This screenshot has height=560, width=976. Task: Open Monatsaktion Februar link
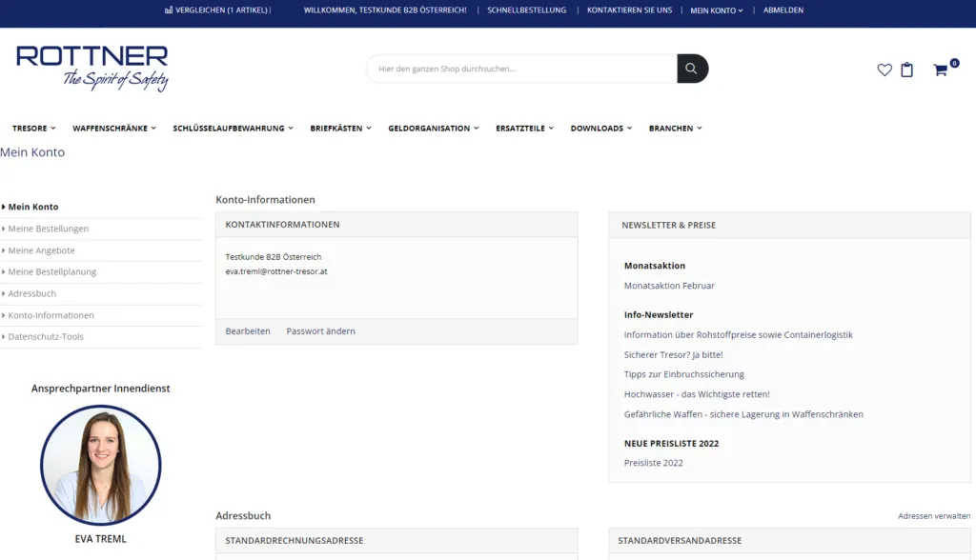pos(669,286)
